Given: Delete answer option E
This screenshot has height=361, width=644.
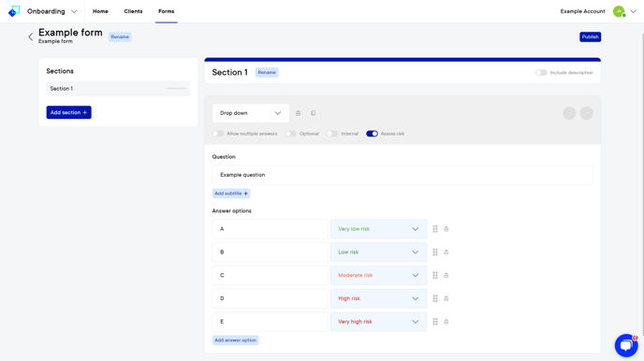Looking at the screenshot, I should coord(446,322).
